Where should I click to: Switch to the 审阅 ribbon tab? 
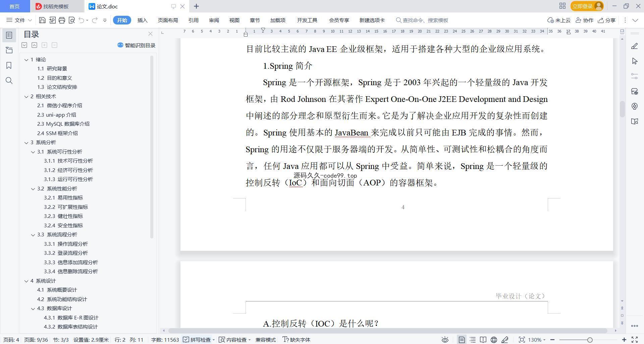(x=214, y=20)
